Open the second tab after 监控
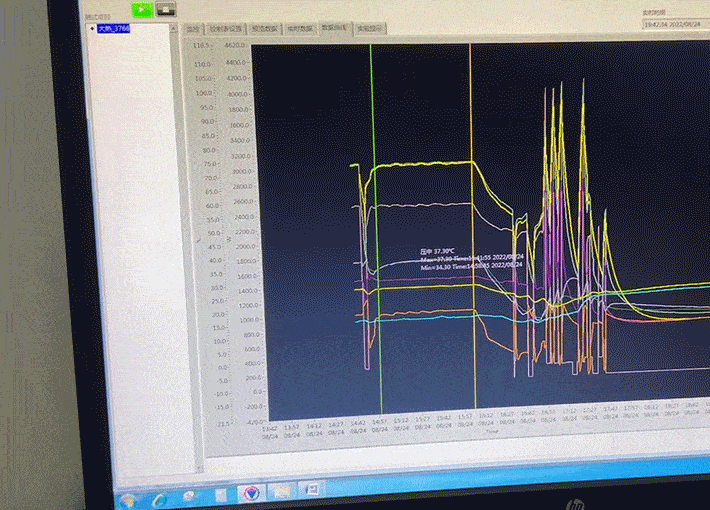710x510 pixels. pos(265,30)
